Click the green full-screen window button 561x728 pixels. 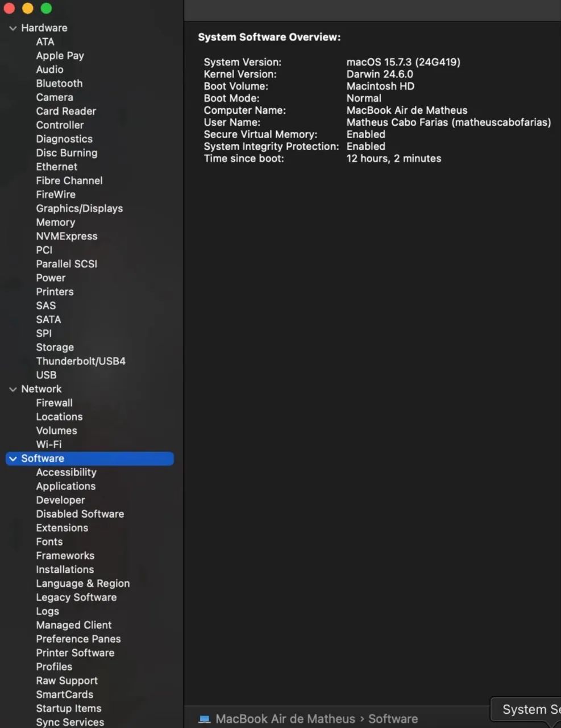click(47, 8)
